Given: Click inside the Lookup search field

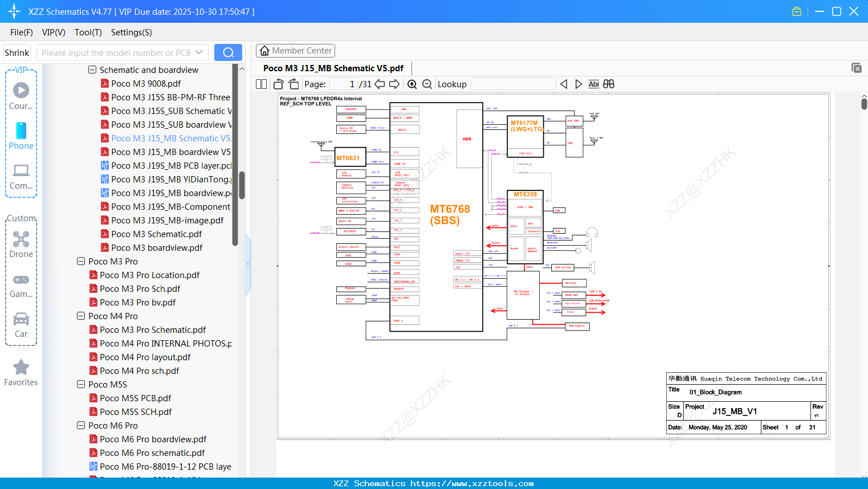Looking at the screenshot, I should (513, 84).
